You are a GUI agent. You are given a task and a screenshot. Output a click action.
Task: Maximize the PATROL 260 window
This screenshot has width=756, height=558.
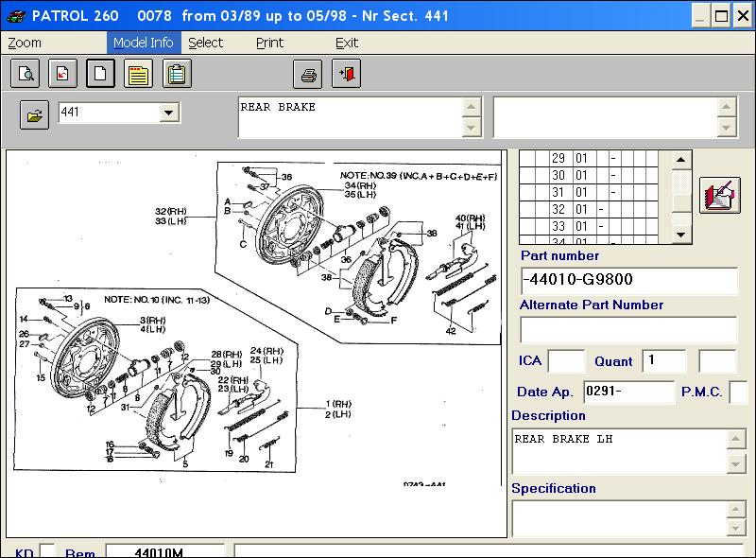pos(721,16)
